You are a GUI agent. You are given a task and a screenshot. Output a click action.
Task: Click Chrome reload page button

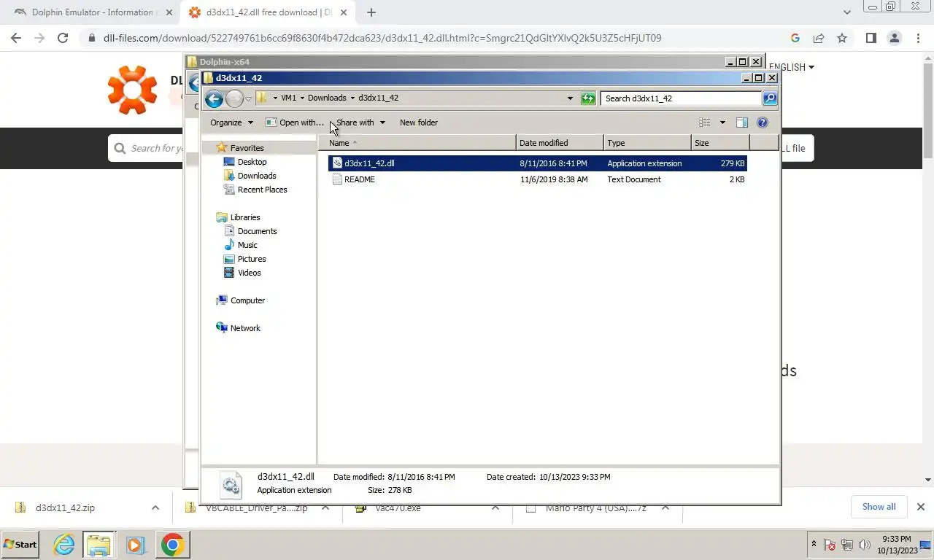pyautogui.click(x=63, y=38)
